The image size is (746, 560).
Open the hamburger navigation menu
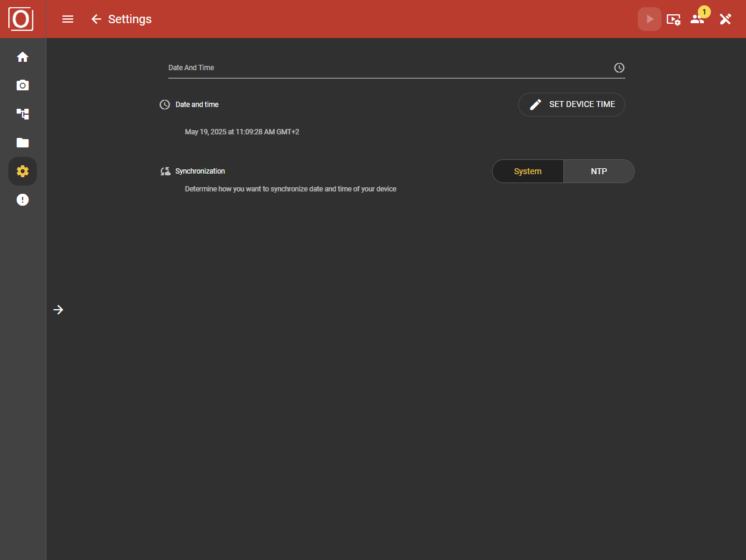68,19
